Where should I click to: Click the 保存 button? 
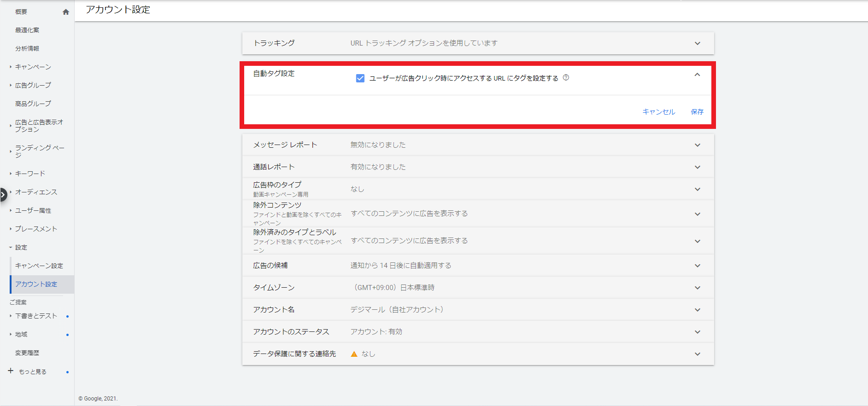click(697, 112)
